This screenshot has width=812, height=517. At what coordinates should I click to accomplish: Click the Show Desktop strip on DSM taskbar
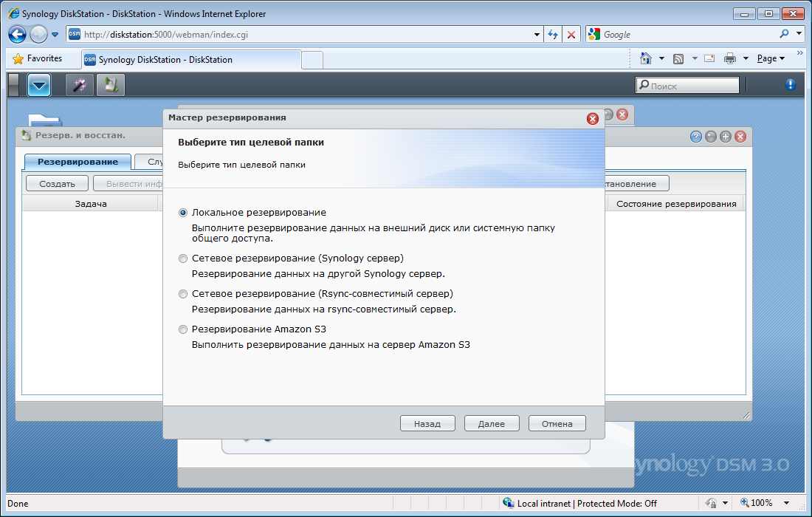click(13, 85)
